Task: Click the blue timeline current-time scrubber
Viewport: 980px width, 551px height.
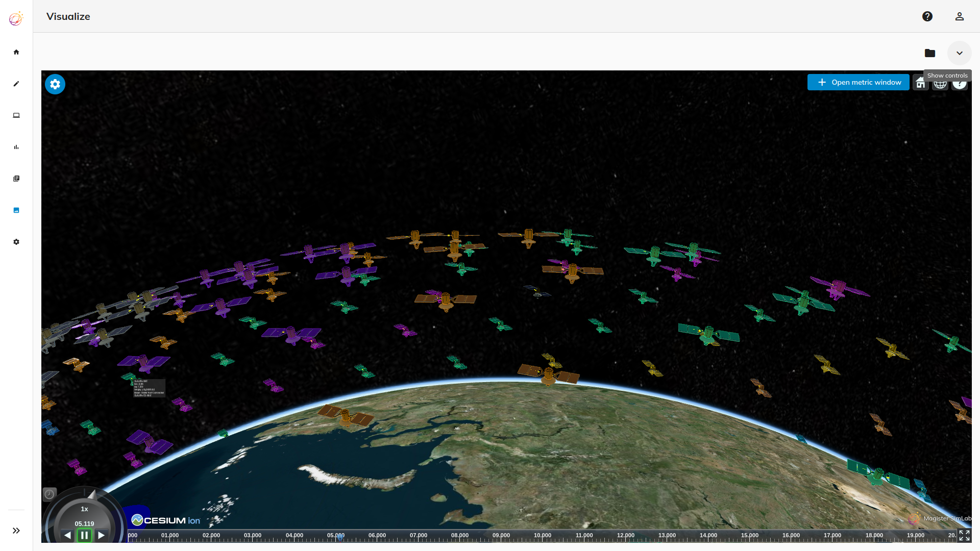Action: [x=340, y=537]
